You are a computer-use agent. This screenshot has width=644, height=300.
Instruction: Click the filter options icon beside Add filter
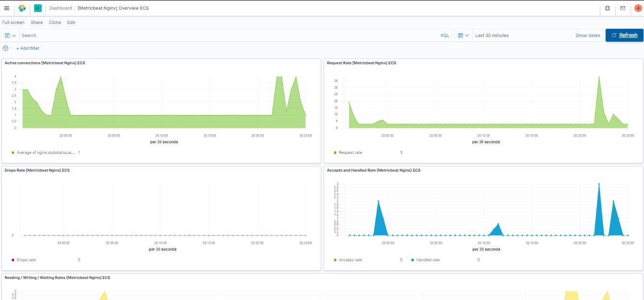point(6,48)
